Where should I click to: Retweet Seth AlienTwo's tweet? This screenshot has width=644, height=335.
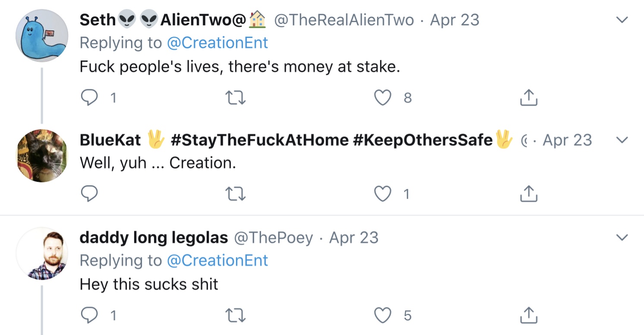(236, 98)
